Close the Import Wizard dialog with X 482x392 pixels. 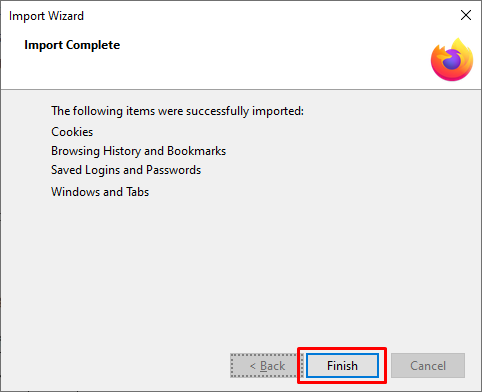click(x=466, y=15)
